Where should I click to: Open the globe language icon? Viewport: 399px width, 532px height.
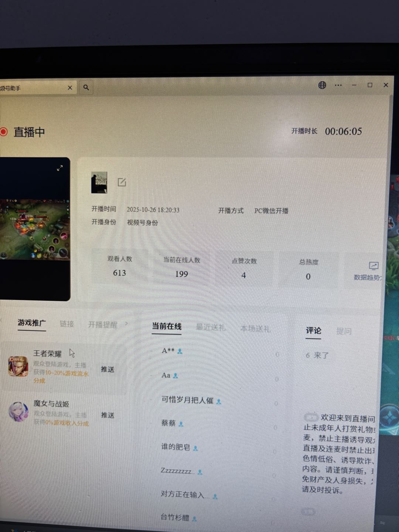(322, 85)
